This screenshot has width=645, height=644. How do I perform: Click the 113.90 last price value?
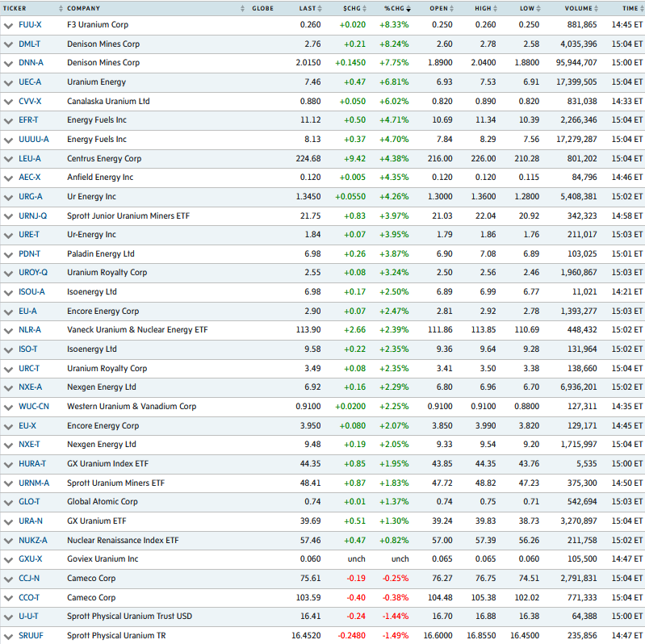coord(308,330)
